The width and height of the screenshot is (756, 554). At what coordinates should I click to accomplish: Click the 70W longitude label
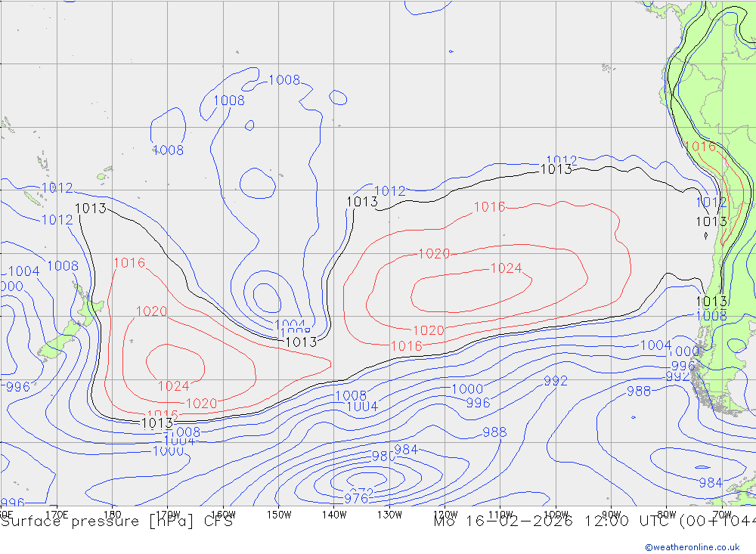tap(722, 515)
